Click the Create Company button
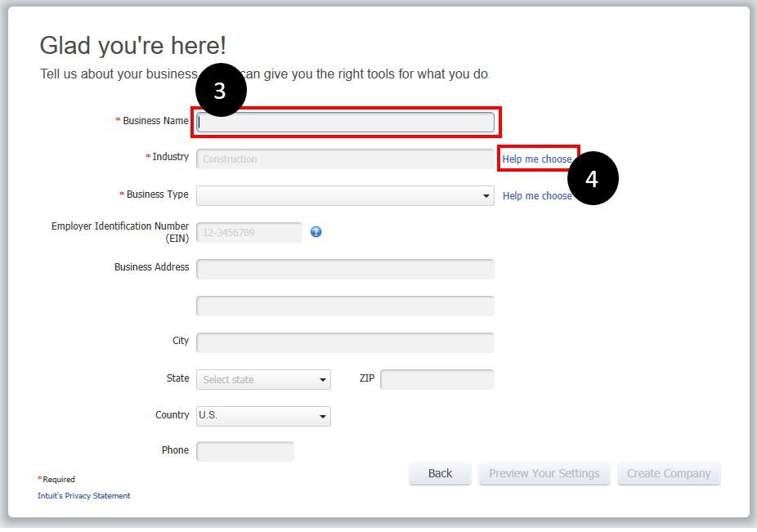Screen dimensions: 757x532 point(669,473)
